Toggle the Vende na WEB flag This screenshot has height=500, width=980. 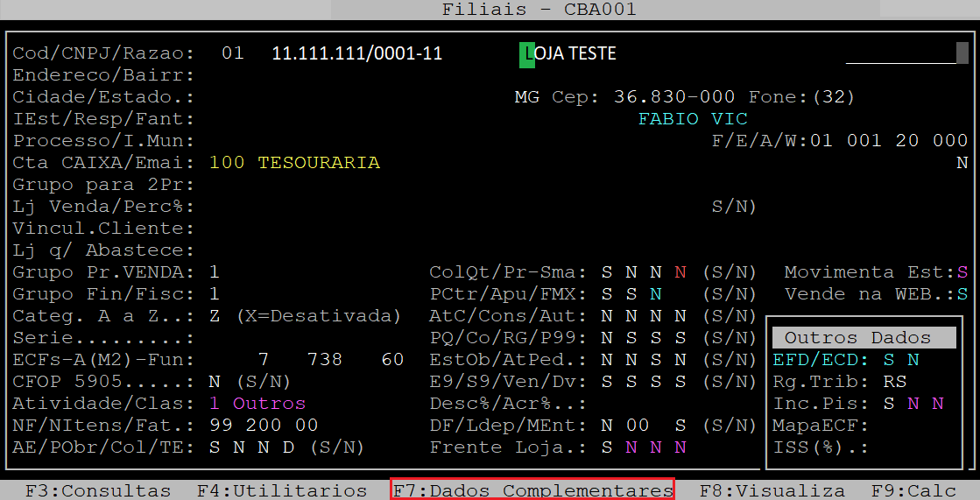click(x=962, y=294)
